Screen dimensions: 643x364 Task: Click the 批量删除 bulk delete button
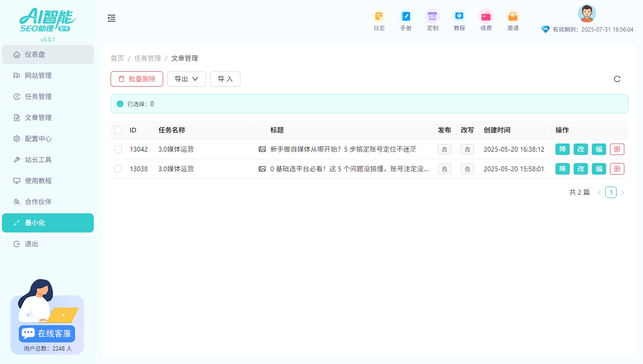point(137,79)
